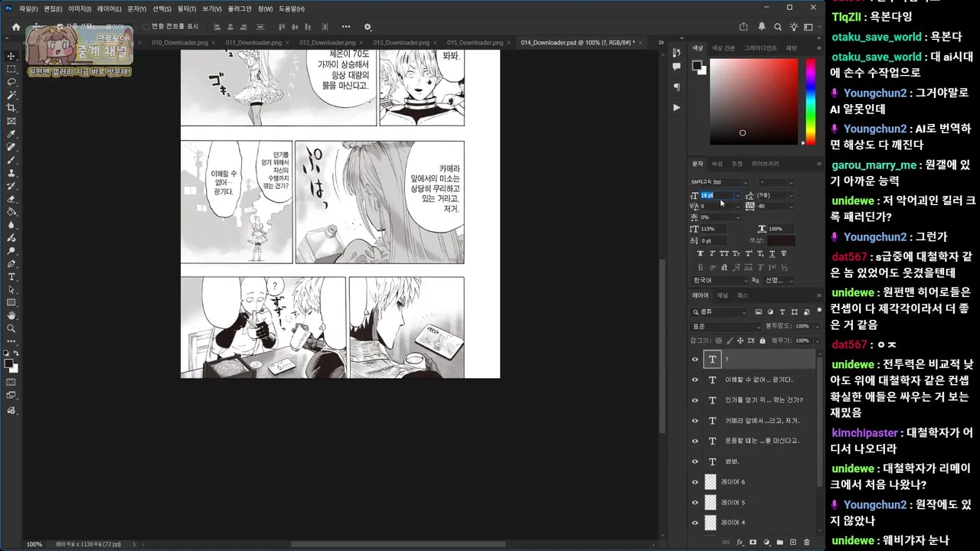Toggle visibility of '이해할 수 없어' layer
This screenshot has width=980, height=551.
click(x=695, y=380)
